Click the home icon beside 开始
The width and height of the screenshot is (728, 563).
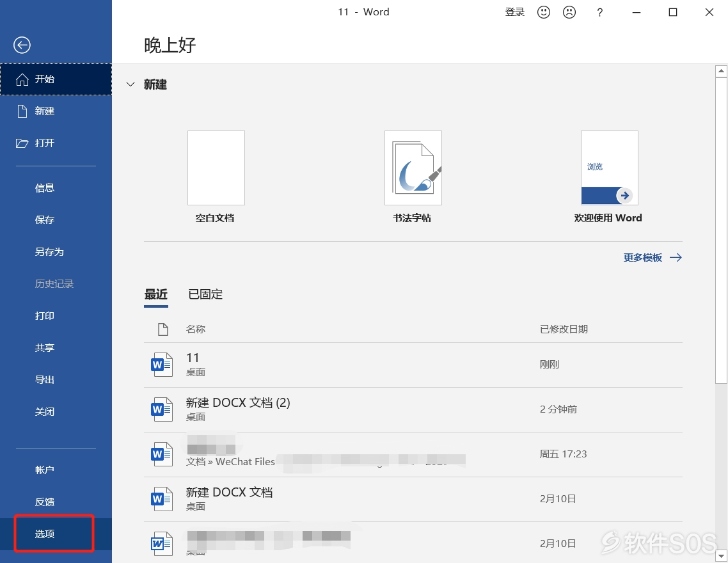(x=22, y=79)
